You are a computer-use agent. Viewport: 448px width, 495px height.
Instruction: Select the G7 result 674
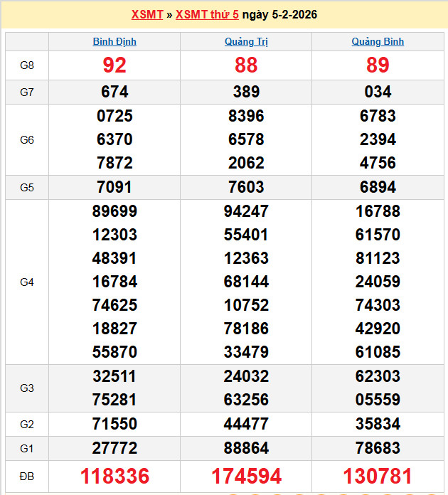[x=114, y=92]
